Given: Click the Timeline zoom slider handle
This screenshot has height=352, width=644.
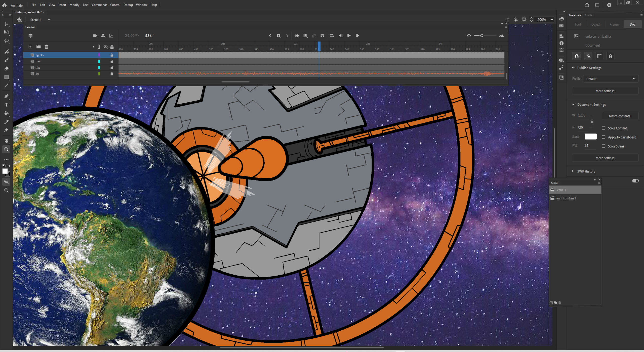Looking at the screenshot, I should point(482,36).
